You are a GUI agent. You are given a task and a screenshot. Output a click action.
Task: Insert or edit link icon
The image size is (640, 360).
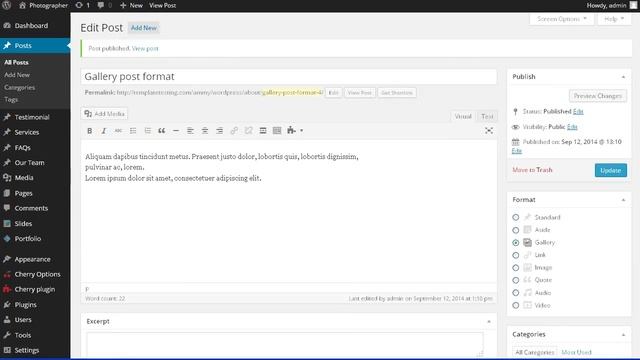pyautogui.click(x=234, y=131)
